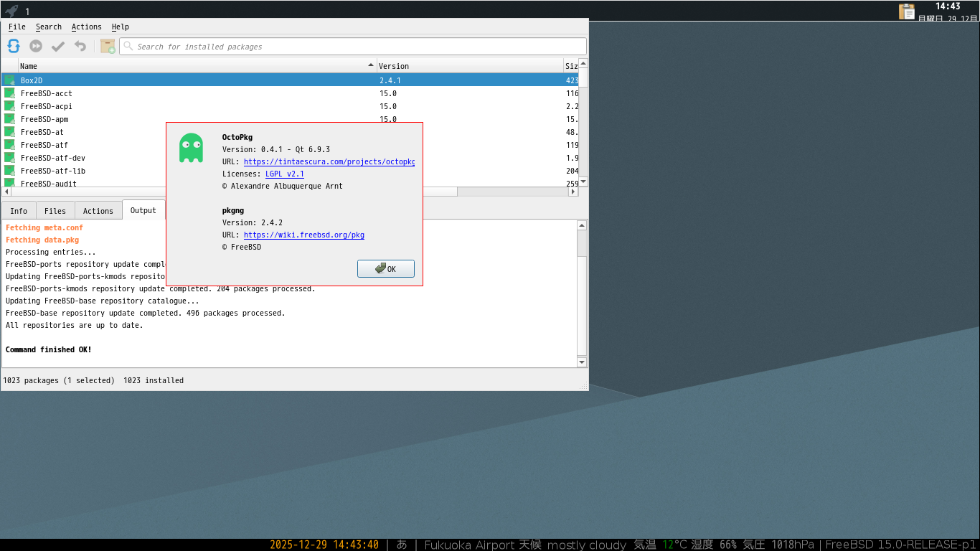
Task: Click the package icon beside FreeBSD-acct
Action: tap(9, 93)
